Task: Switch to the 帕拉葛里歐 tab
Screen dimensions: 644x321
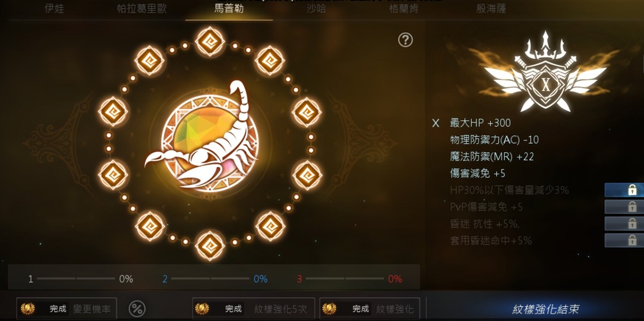Action: tap(142, 9)
